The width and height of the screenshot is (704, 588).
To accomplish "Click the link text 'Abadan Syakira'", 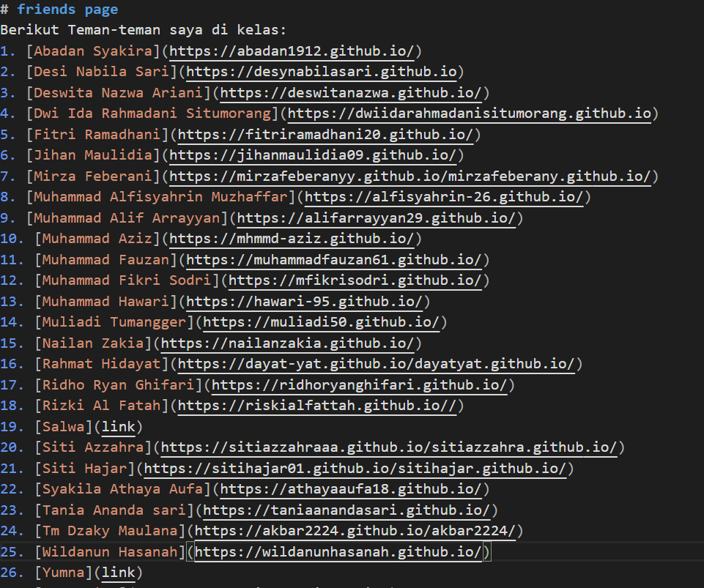I will (x=93, y=51).
